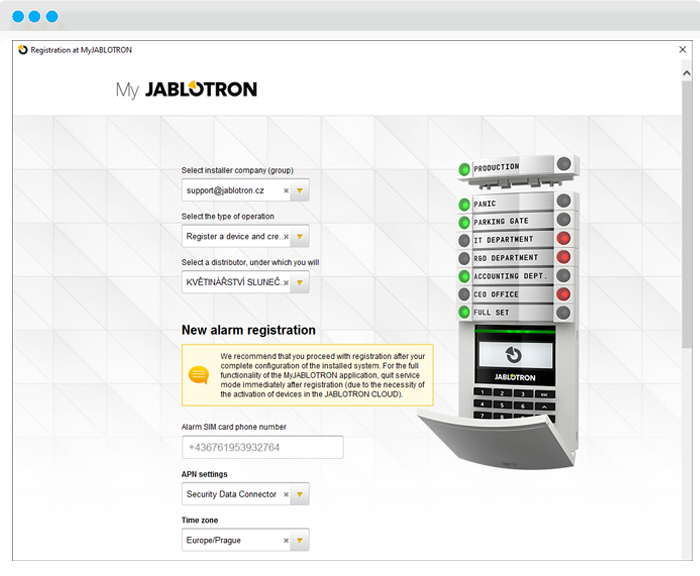Click the Europe/Prague combo box text

click(x=213, y=540)
